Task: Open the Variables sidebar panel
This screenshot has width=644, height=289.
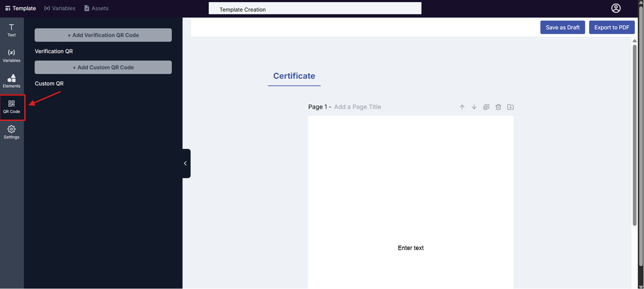Action: [x=11, y=56]
